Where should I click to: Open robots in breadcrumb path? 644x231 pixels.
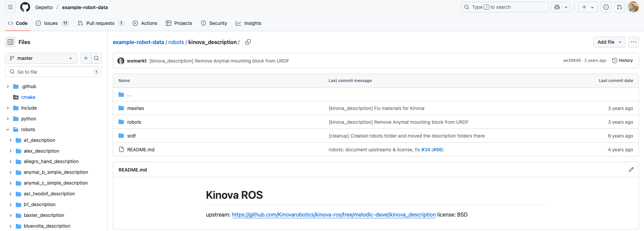pyautogui.click(x=176, y=42)
